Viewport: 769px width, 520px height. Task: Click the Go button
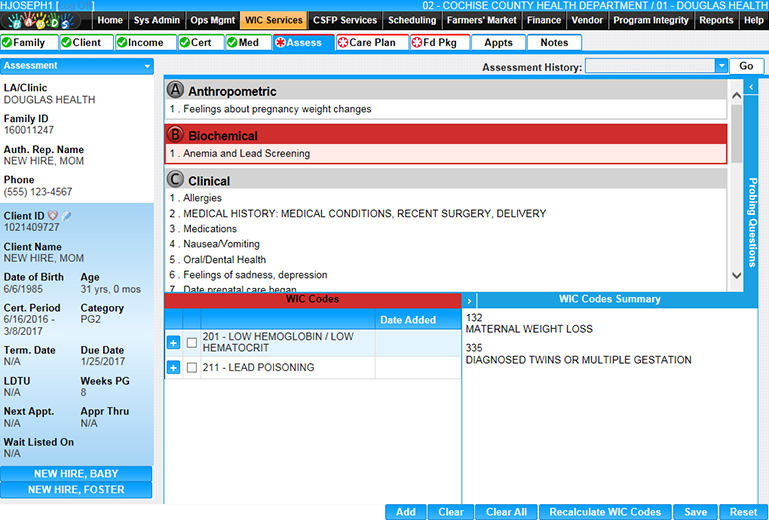tap(746, 66)
